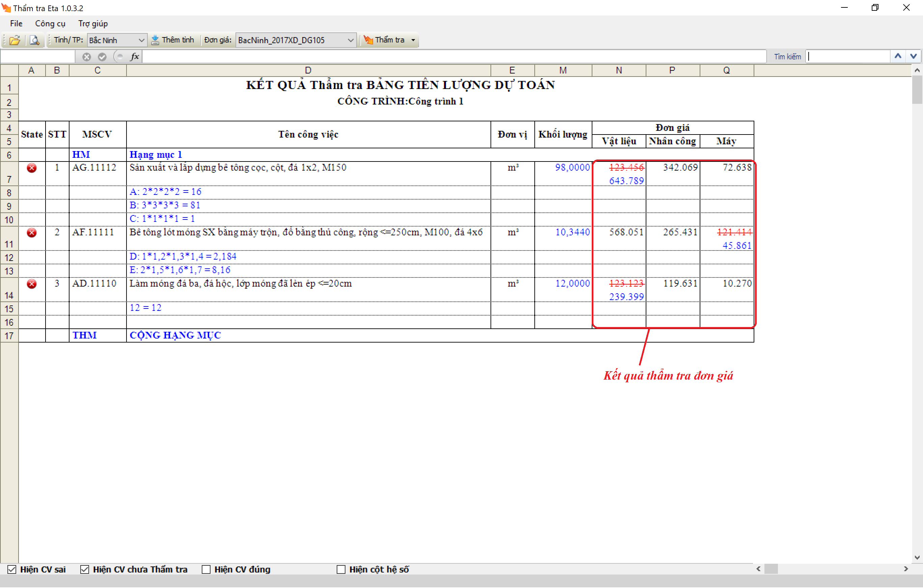Click the Thêm tỉnh button
This screenshot has height=588, width=923.
click(x=173, y=40)
